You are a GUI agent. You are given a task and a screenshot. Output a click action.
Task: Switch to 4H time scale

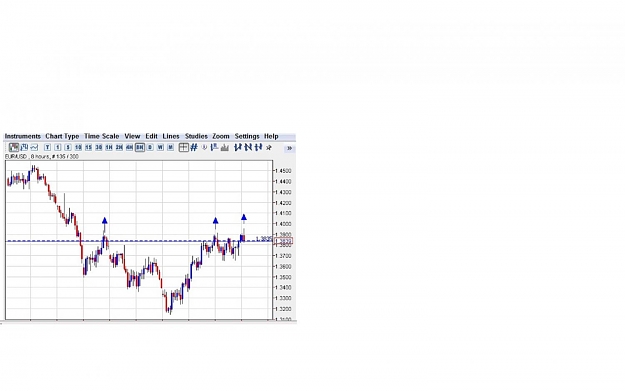(129, 147)
